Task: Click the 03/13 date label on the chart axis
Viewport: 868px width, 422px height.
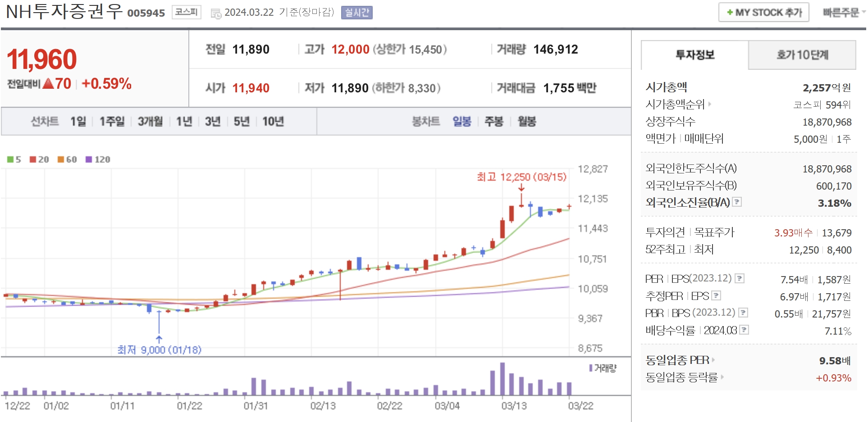Action: (x=514, y=406)
